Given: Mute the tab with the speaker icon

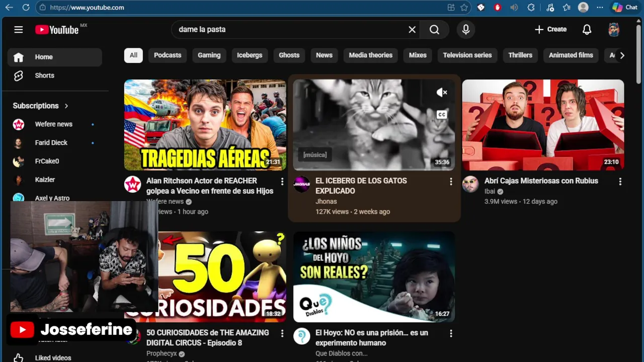Looking at the screenshot, I should click(x=514, y=8).
